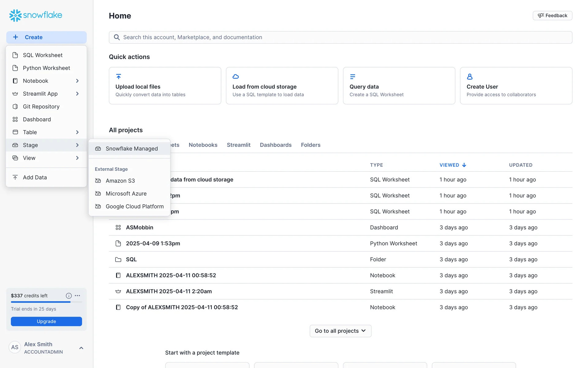
Task: Click the Create User person icon
Action: pos(469,76)
